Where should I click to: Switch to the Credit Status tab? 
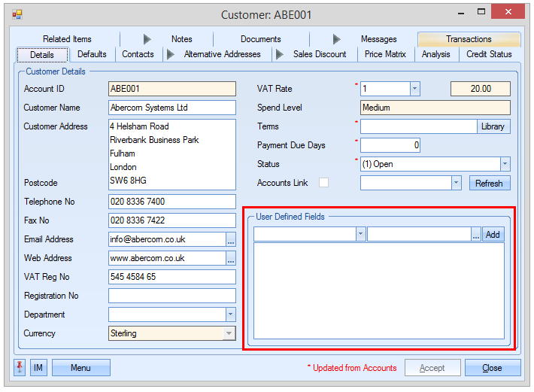pos(489,54)
